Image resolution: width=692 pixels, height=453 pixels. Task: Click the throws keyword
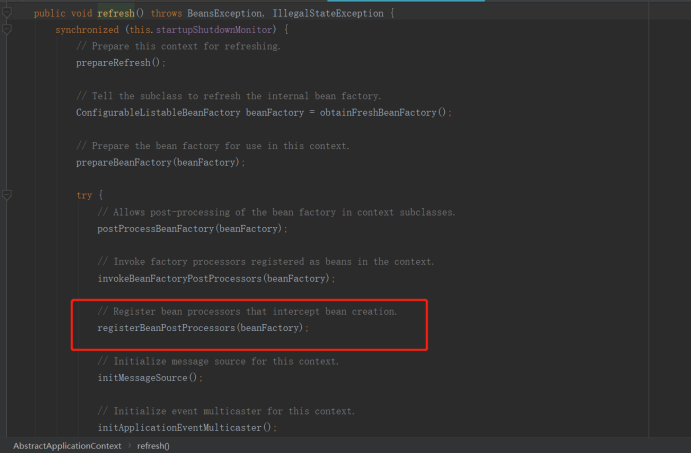(166, 13)
